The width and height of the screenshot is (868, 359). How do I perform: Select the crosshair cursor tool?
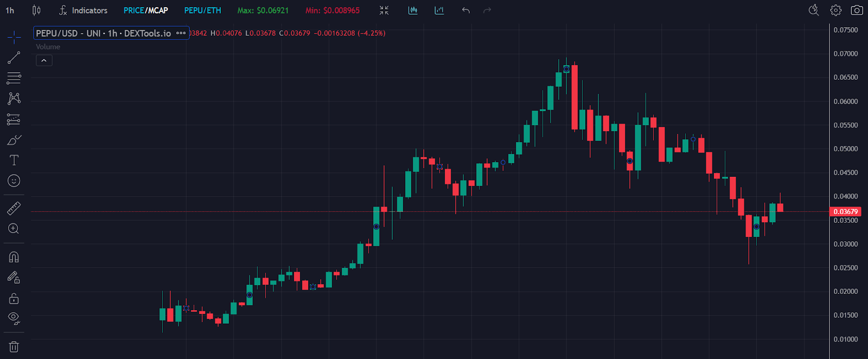(x=14, y=37)
